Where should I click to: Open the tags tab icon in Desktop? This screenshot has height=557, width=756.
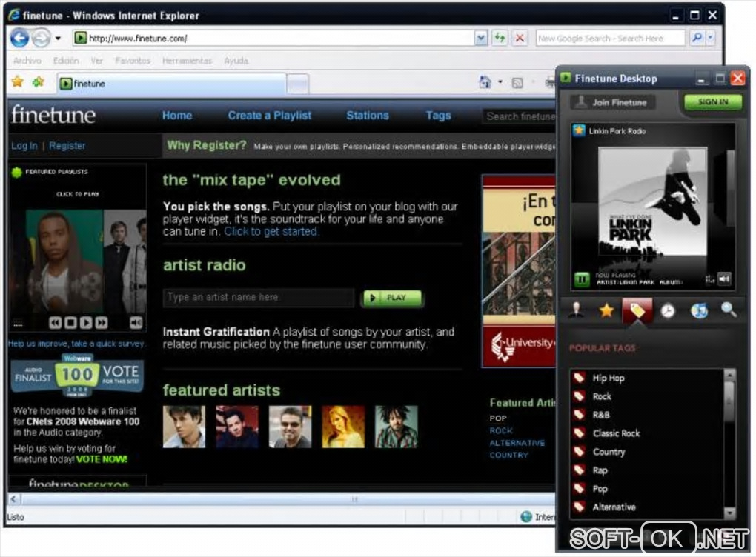coord(637,310)
